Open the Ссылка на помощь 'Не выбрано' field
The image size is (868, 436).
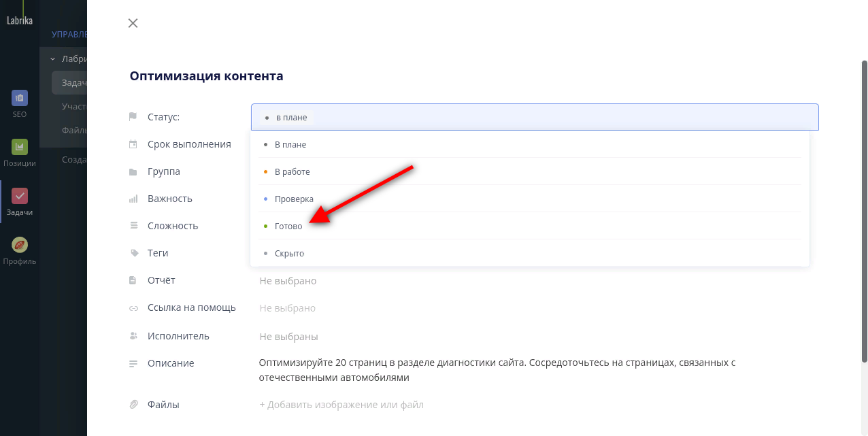point(288,308)
